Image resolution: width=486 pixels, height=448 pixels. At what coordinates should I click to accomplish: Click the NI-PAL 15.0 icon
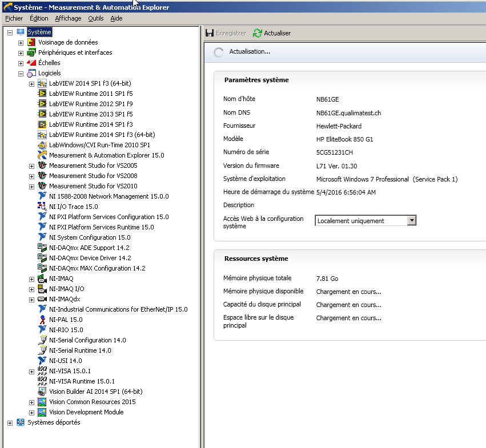click(42, 320)
